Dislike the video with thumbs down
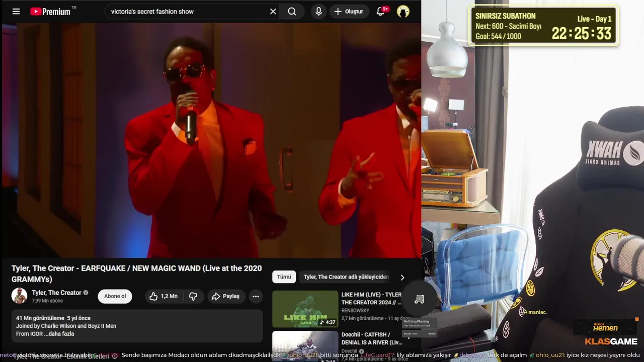 193,296
